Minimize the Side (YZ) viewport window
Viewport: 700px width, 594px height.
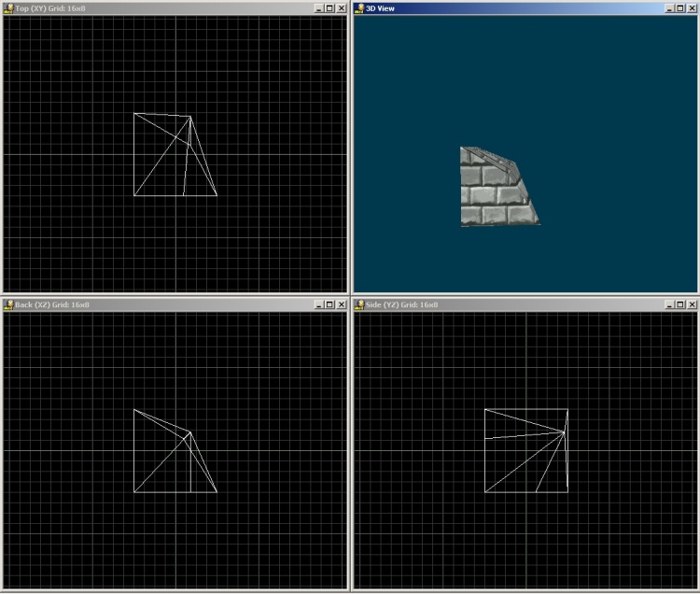pyautogui.click(x=668, y=304)
